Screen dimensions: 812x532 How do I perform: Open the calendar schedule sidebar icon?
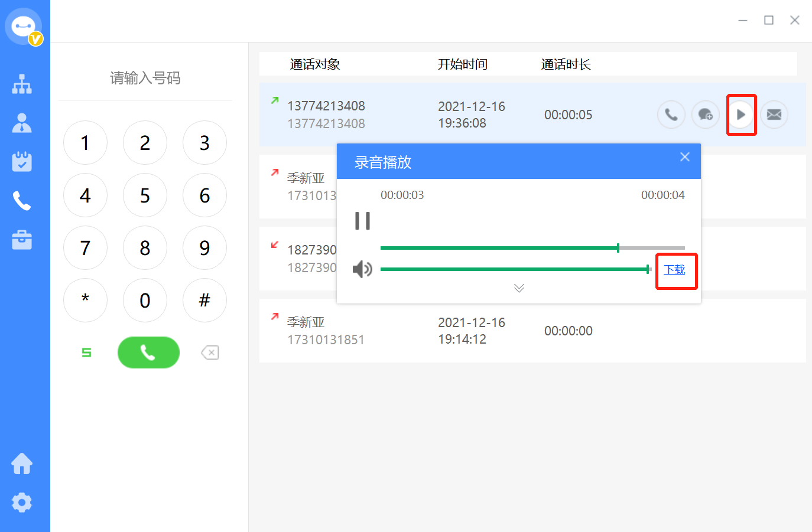[x=22, y=162]
